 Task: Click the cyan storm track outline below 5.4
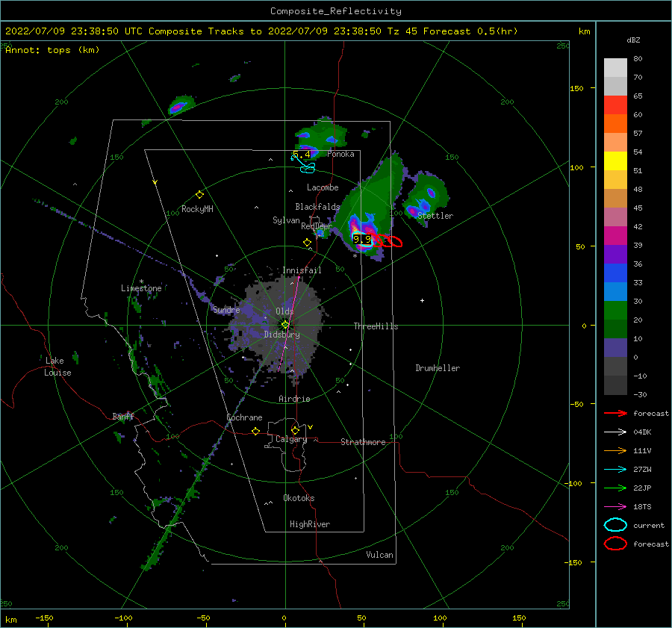click(x=307, y=167)
